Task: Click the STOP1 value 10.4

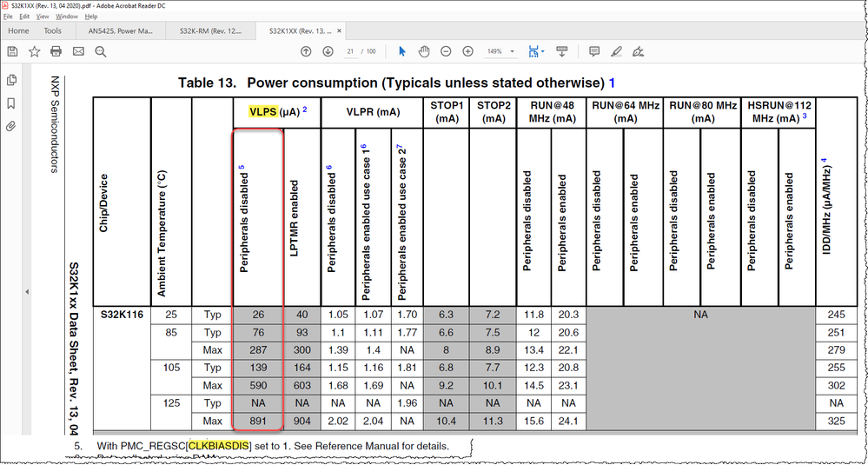Action: coord(446,421)
